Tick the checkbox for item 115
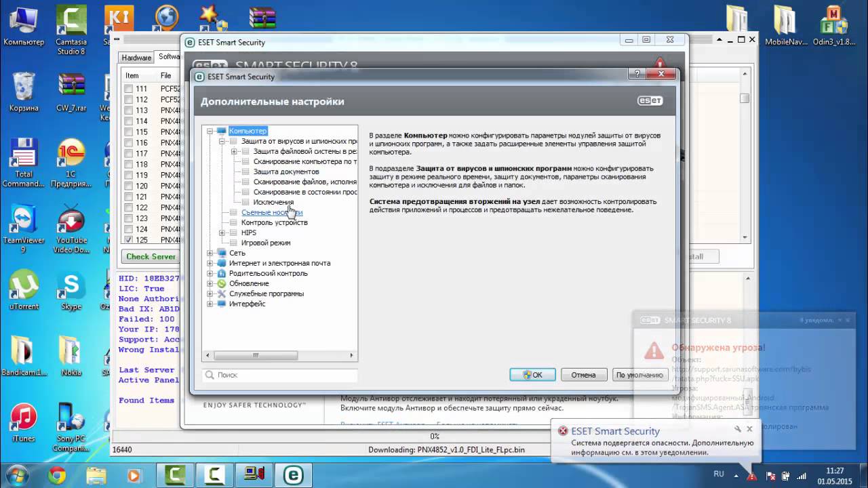This screenshot has height=488, width=868. coord(129,132)
